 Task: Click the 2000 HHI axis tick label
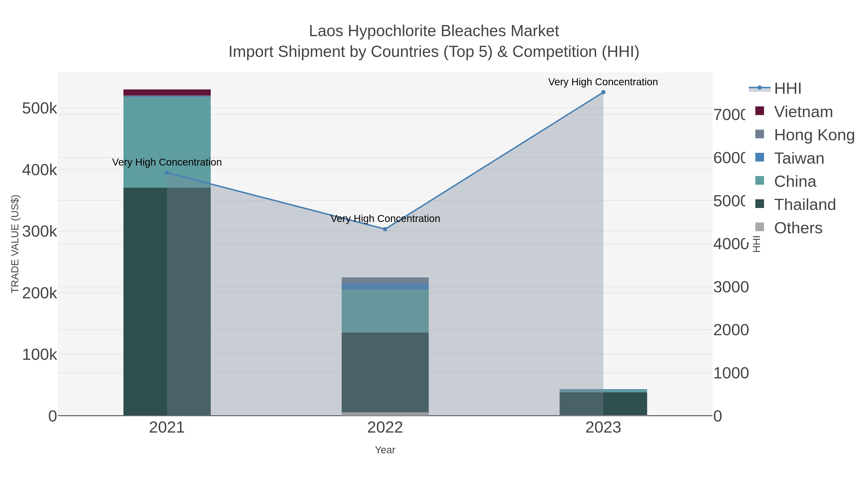point(731,330)
